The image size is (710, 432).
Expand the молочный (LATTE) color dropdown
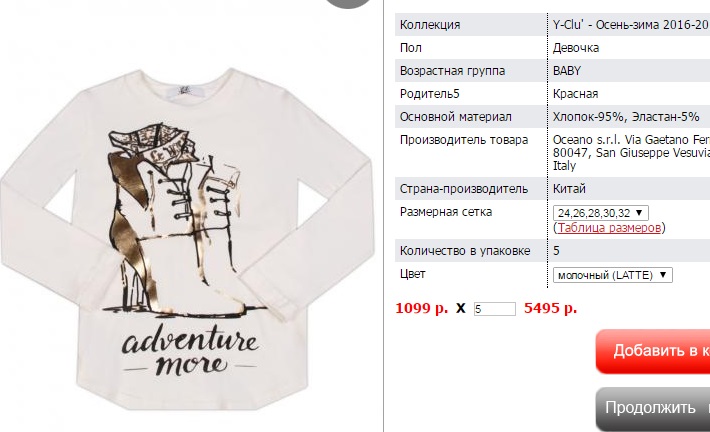click(x=613, y=275)
